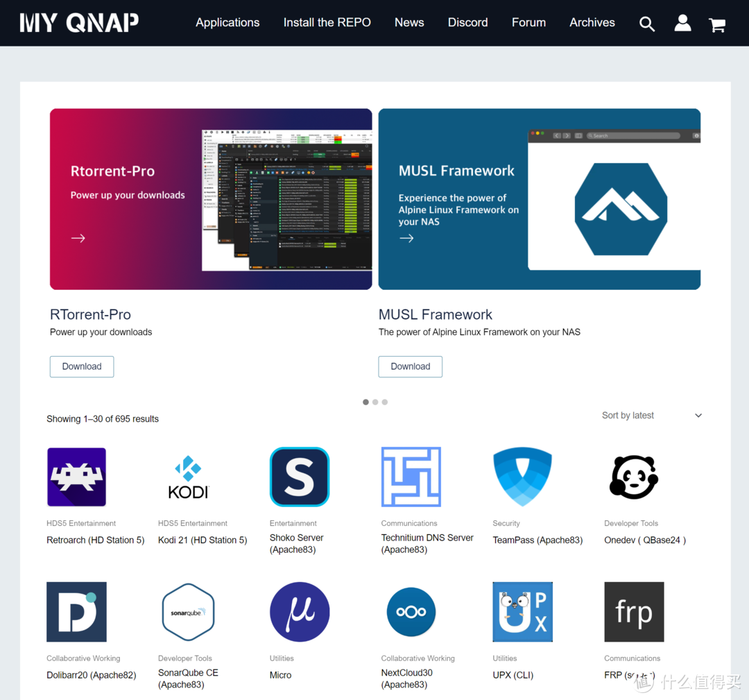Open the SonarQube hexagon icon
Screen dimensions: 749x700
(188, 612)
